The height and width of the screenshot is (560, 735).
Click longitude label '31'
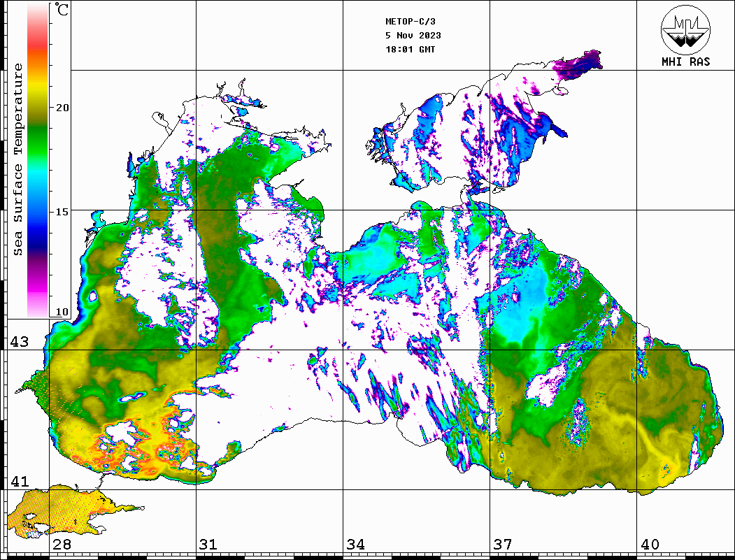[x=208, y=545]
